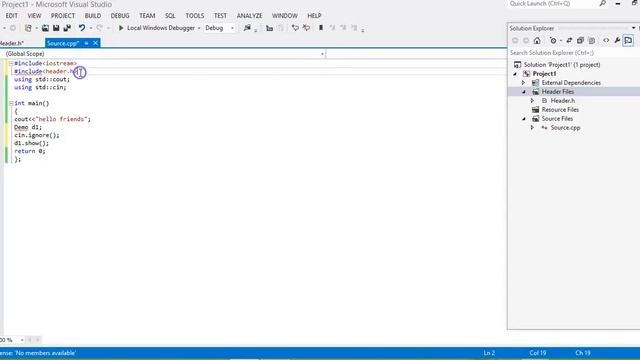Select the Resource Files folder

click(x=560, y=110)
